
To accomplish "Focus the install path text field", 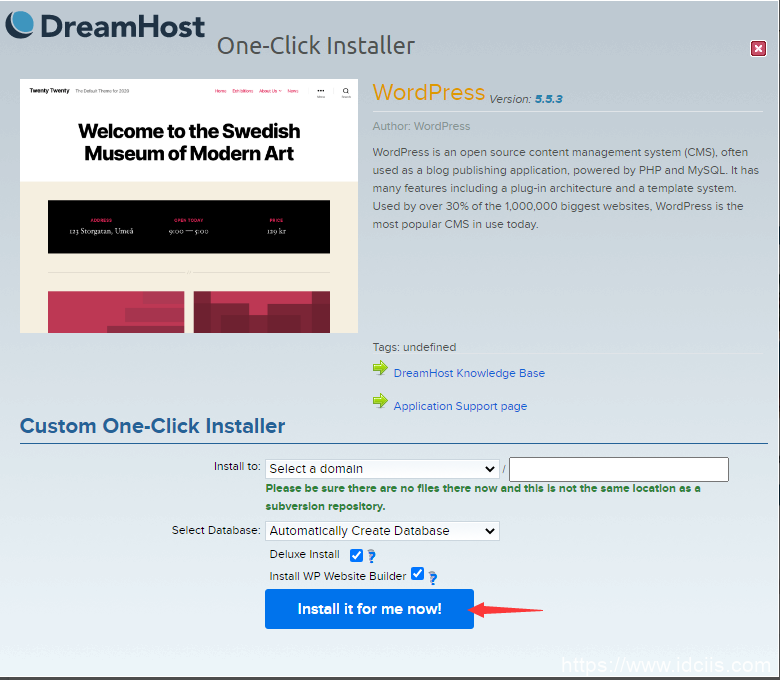I will [619, 469].
